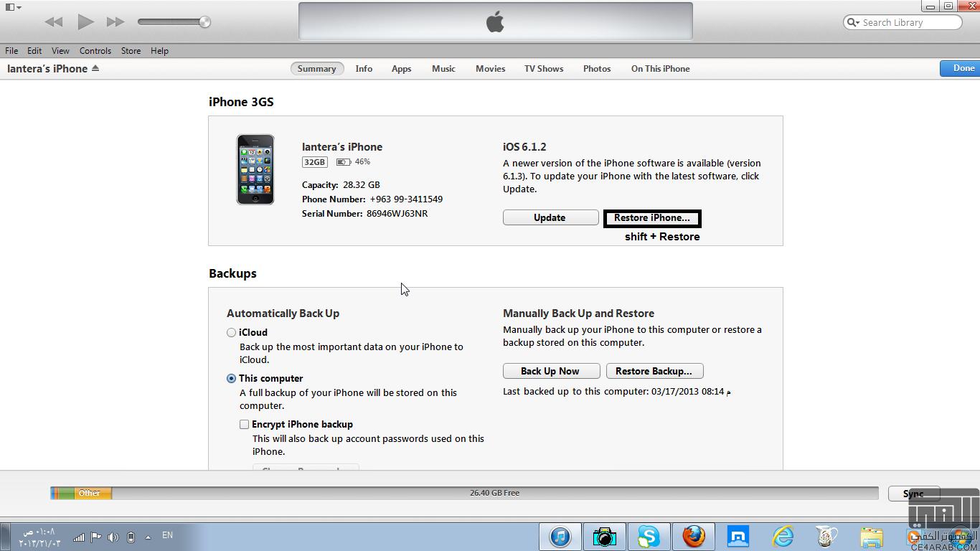Screen dimensions: 980x551
Task: Click the network signal tray icon
Action: (79, 537)
